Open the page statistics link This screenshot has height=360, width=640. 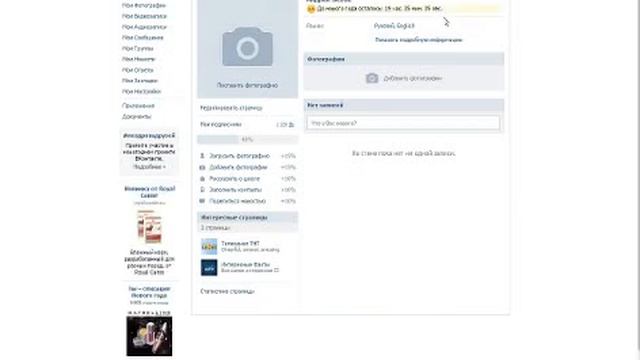[227, 291]
